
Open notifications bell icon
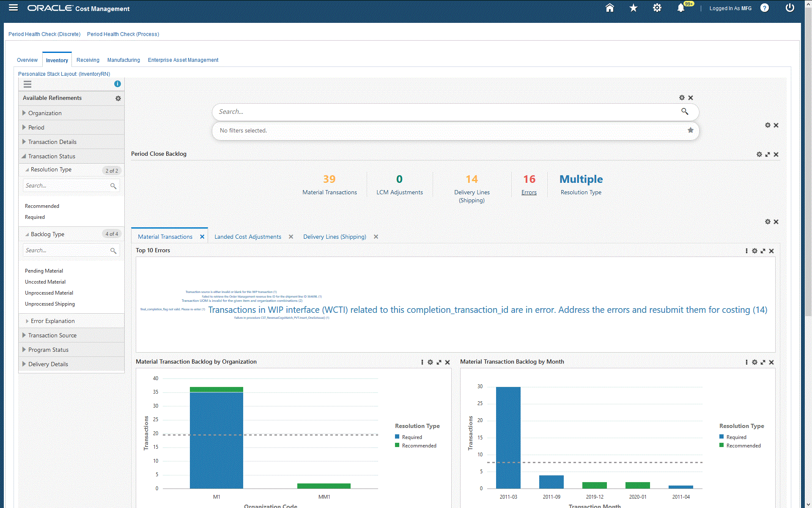point(680,8)
